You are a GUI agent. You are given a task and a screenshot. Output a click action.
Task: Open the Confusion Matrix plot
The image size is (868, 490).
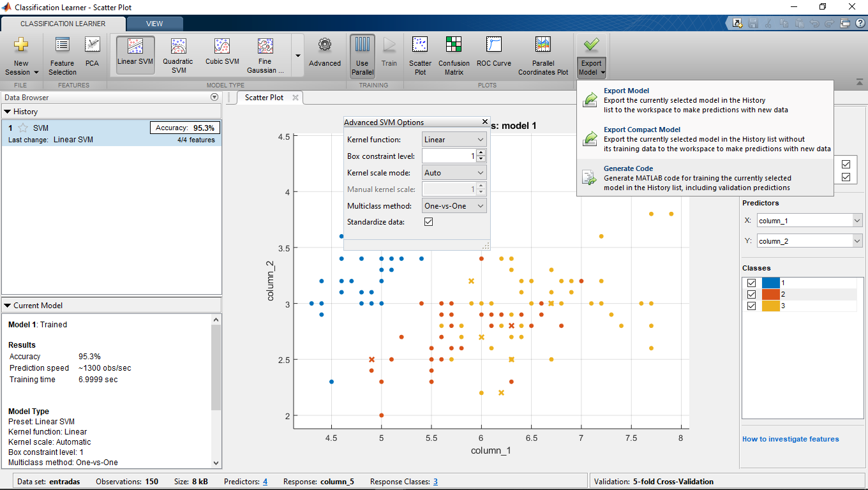[454, 56]
